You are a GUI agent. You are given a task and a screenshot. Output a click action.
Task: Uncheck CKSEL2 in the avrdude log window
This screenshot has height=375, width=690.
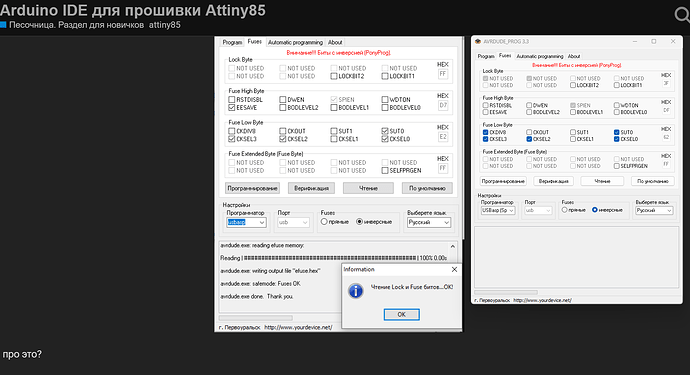pos(283,139)
